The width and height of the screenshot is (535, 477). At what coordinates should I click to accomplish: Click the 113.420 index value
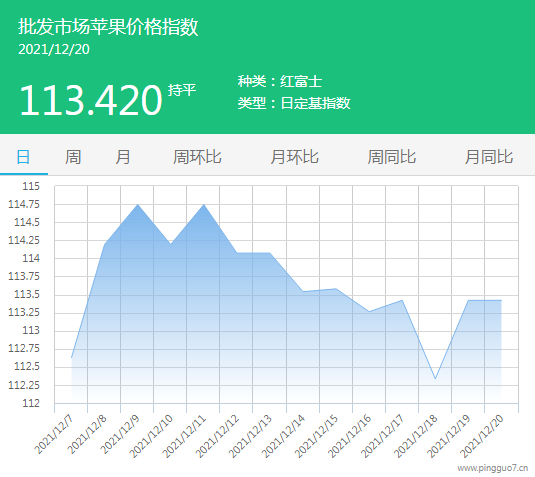pos(91,100)
